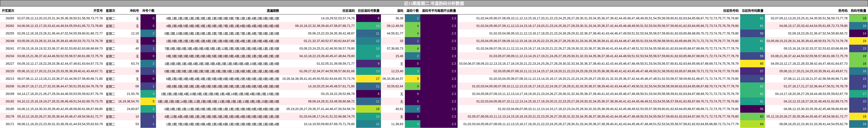
Task: Click warm quantity 9 in row 26227
Action: (x=369, y=64)
